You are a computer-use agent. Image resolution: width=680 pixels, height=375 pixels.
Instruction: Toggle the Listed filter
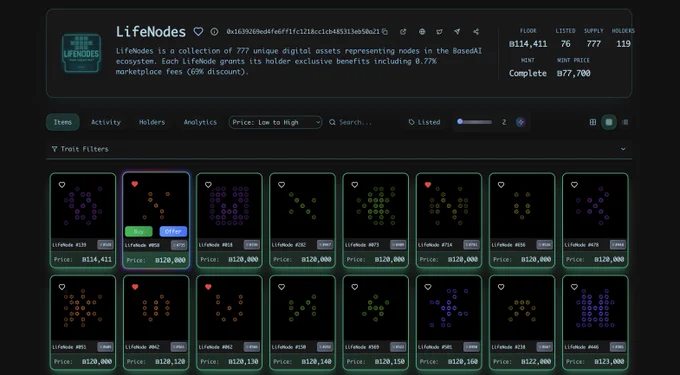point(425,122)
